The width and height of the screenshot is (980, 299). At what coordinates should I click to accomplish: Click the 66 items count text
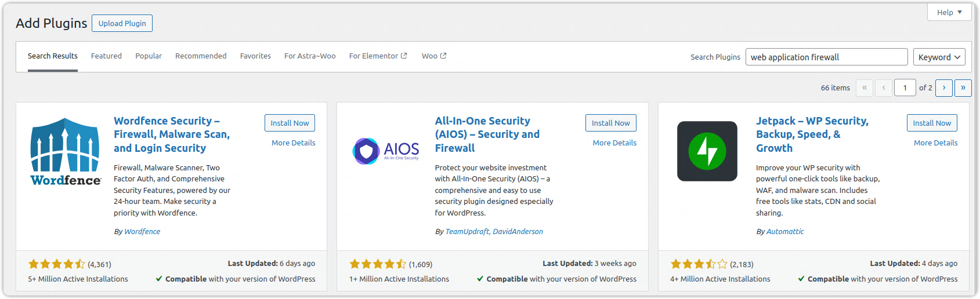836,88
